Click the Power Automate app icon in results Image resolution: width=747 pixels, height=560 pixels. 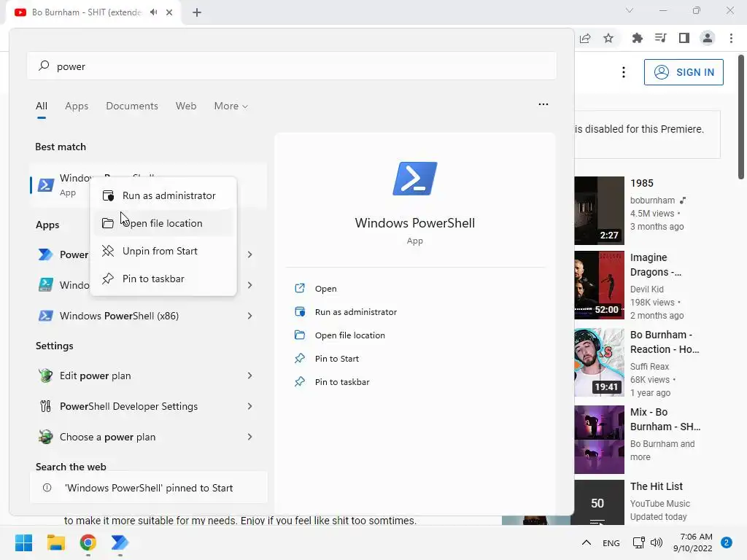click(45, 254)
